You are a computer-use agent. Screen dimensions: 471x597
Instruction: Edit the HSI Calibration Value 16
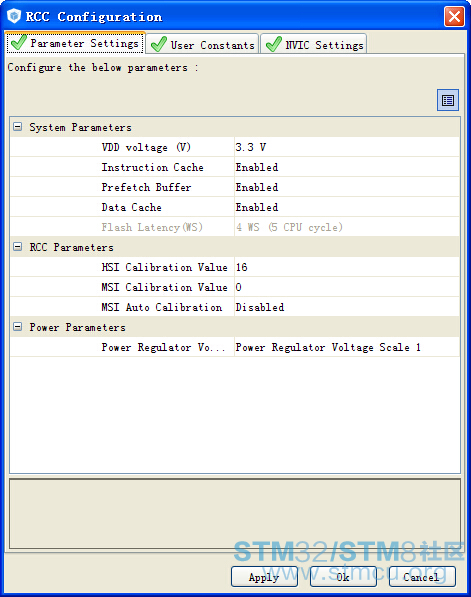click(x=347, y=267)
